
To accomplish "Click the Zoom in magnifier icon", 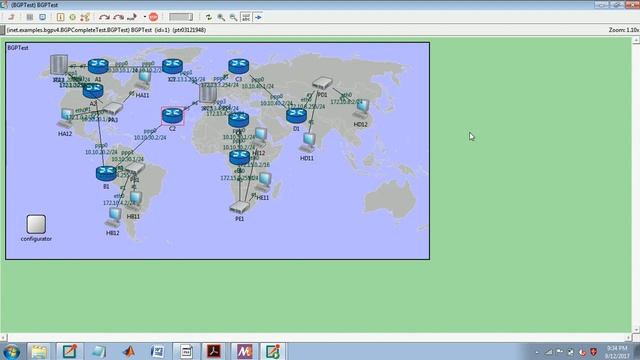I will (221, 17).
